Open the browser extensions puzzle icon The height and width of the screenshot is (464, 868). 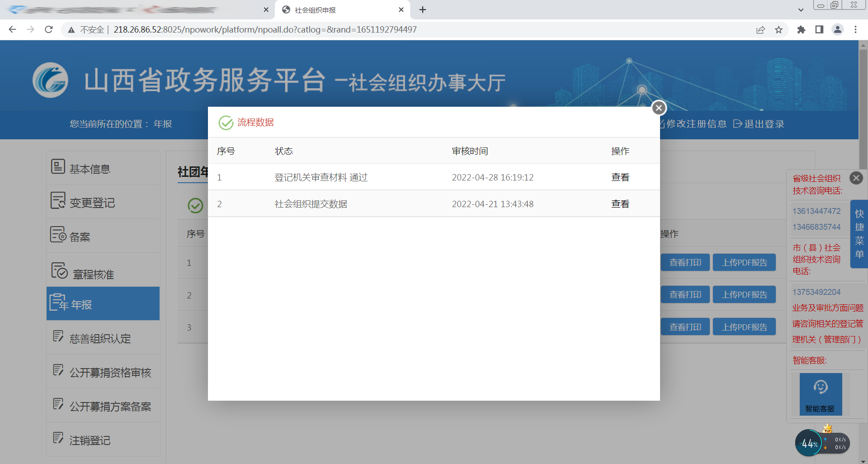[x=801, y=30]
